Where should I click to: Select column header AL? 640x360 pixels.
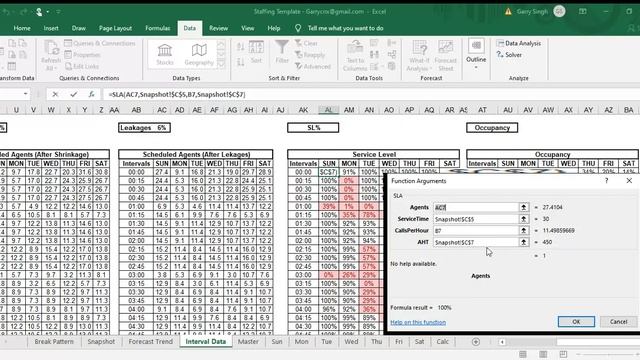(329, 110)
